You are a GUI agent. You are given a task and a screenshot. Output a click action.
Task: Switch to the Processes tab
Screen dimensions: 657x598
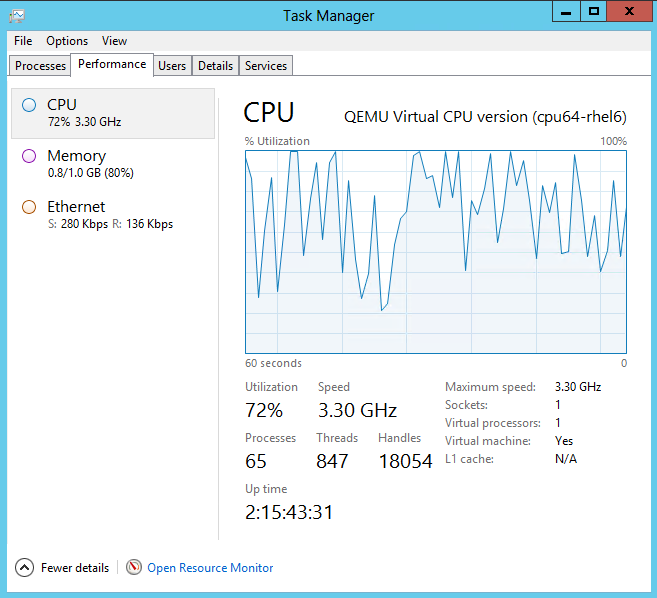pos(40,66)
